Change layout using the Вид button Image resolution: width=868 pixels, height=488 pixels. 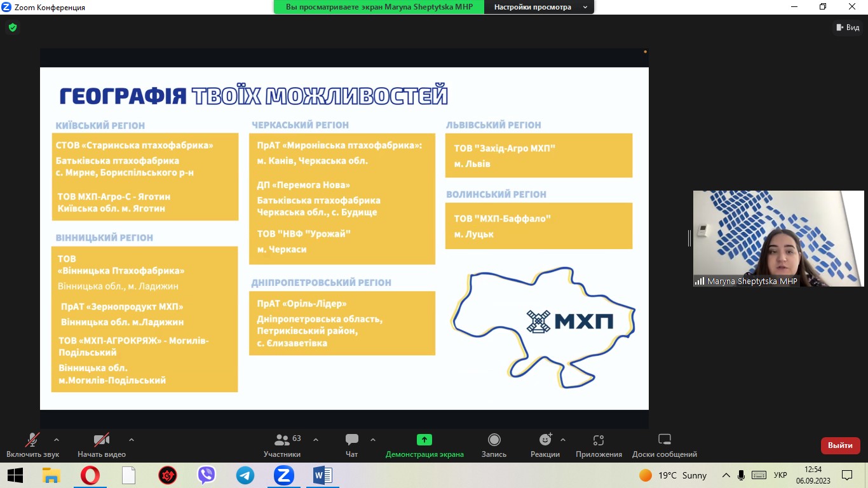tap(848, 27)
